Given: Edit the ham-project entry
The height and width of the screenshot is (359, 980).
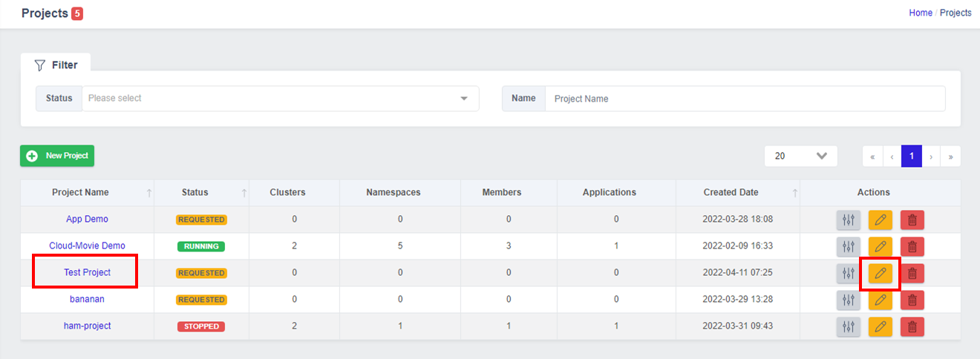Looking at the screenshot, I should (x=881, y=326).
